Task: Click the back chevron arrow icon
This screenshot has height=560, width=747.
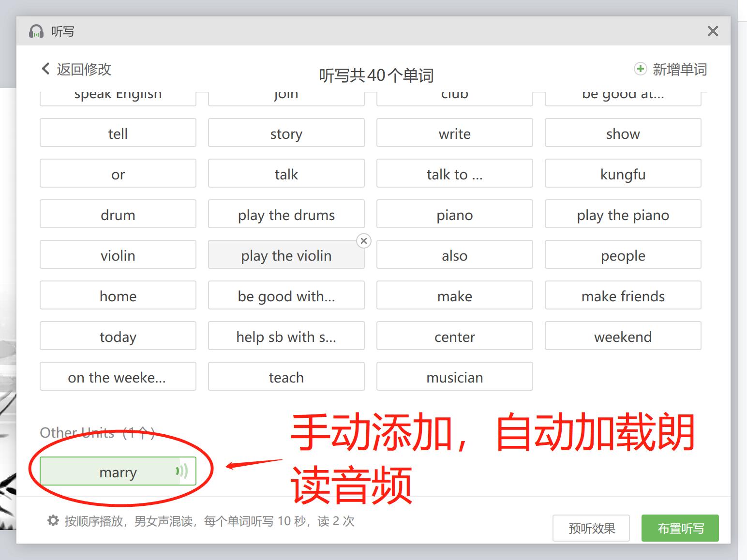Action: [x=45, y=69]
